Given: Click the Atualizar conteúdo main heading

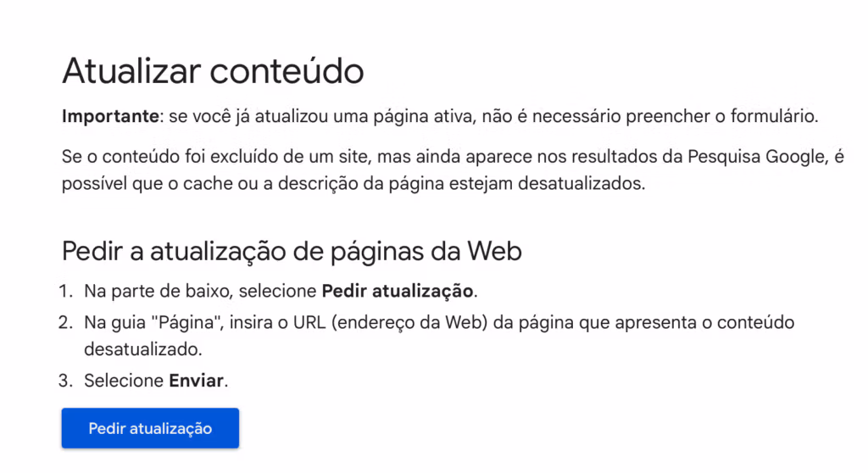Looking at the screenshot, I should pyautogui.click(x=213, y=70).
